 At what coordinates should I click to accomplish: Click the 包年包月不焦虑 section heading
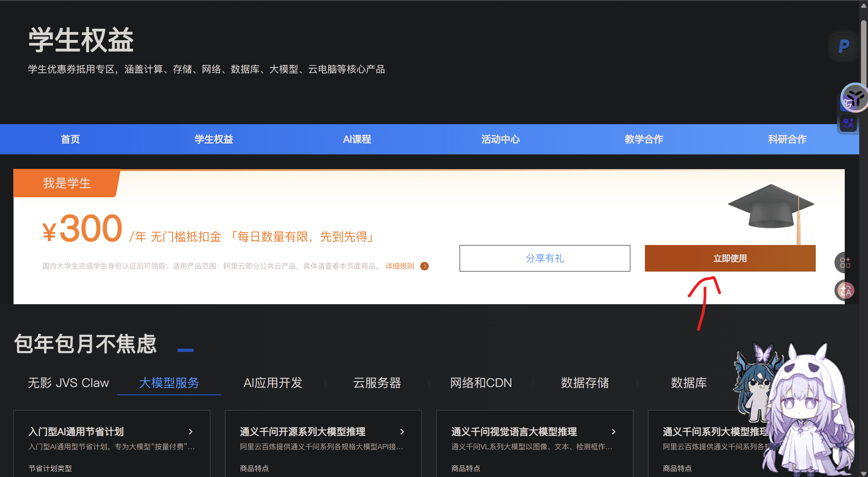point(85,344)
